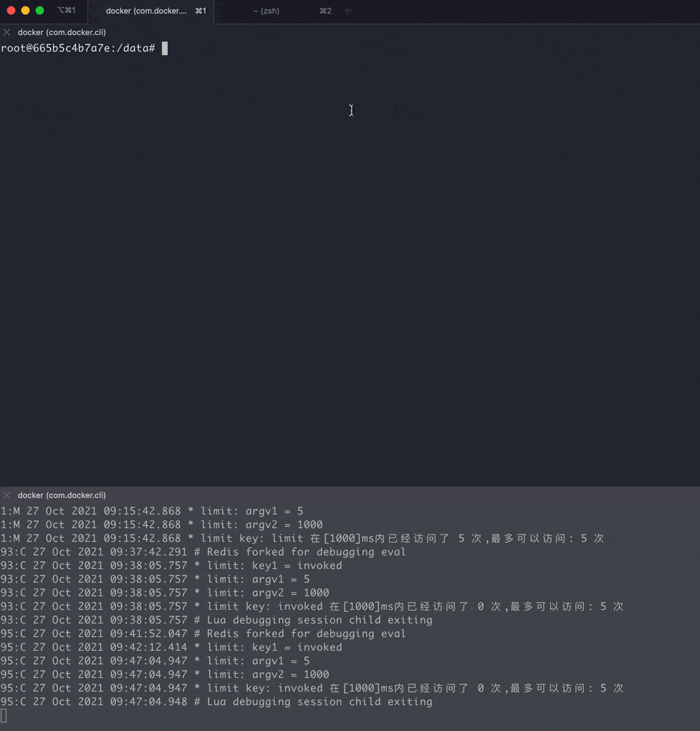The height and width of the screenshot is (731, 700).
Task: Click the 95:C line 'limit key: invoked' at 09:47:04.947
Action: 312,688
